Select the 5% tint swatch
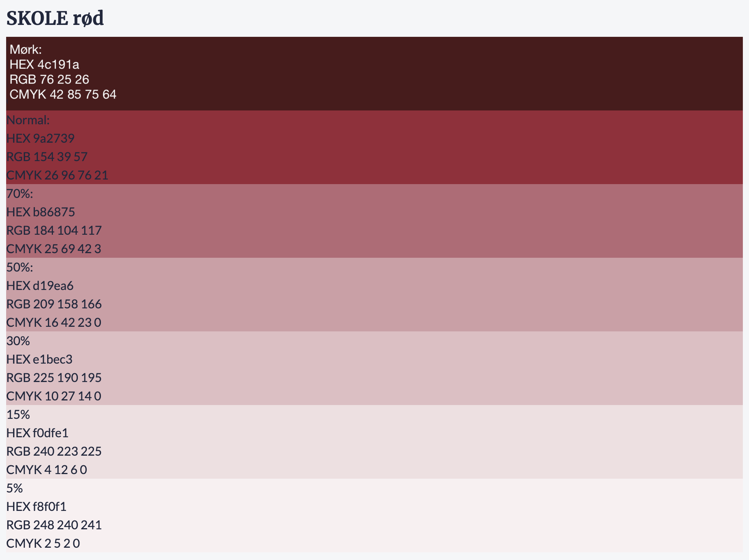 coord(374,516)
